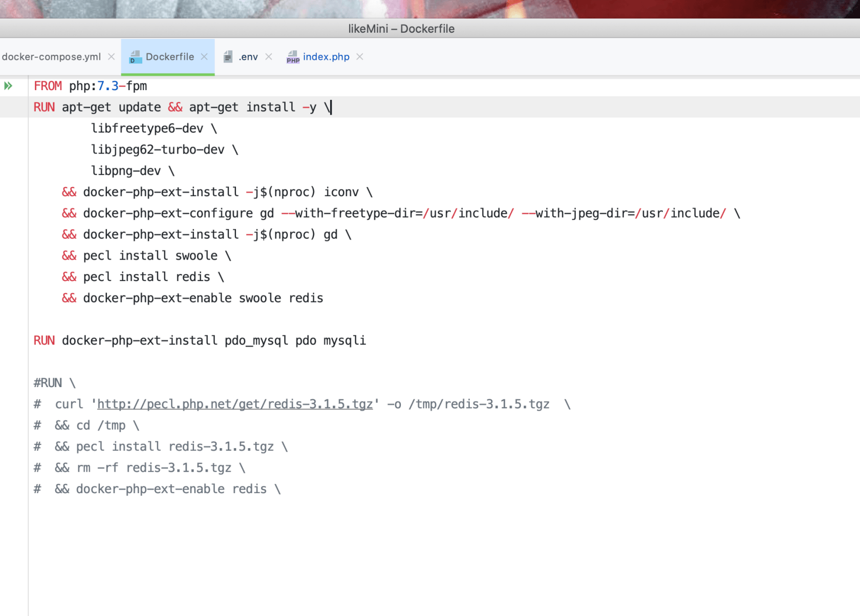860x616 pixels.
Task: Click 'pecl install redis' line
Action: pyautogui.click(x=143, y=277)
